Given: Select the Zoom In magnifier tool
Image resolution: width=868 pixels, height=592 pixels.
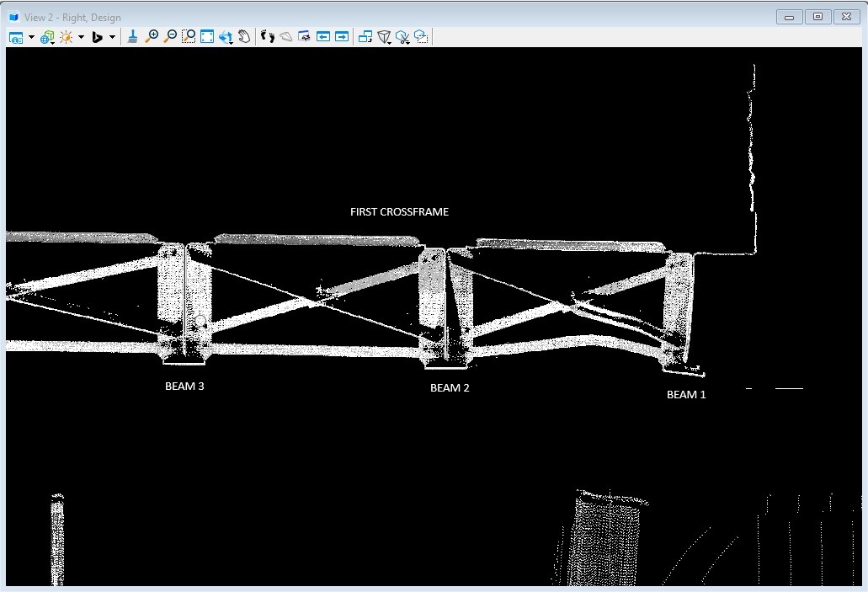Looking at the screenshot, I should (152, 36).
